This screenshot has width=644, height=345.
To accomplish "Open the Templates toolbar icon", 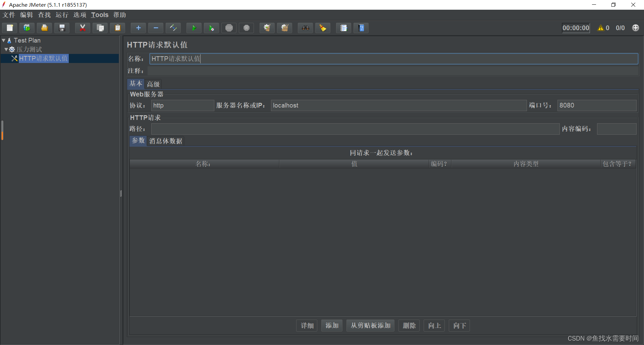I will [x=27, y=28].
